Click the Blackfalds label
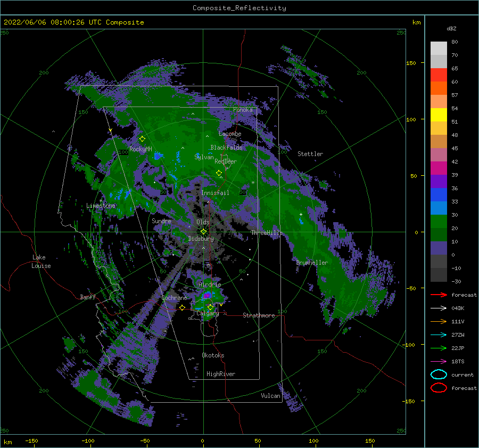Viewport: 479px width, 448px height. click(x=226, y=148)
